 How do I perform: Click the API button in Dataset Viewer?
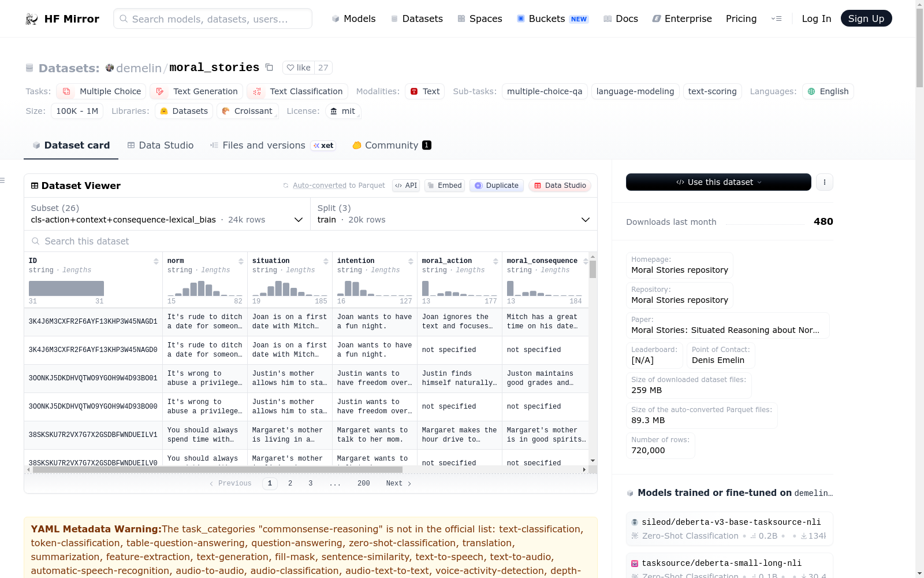click(406, 186)
